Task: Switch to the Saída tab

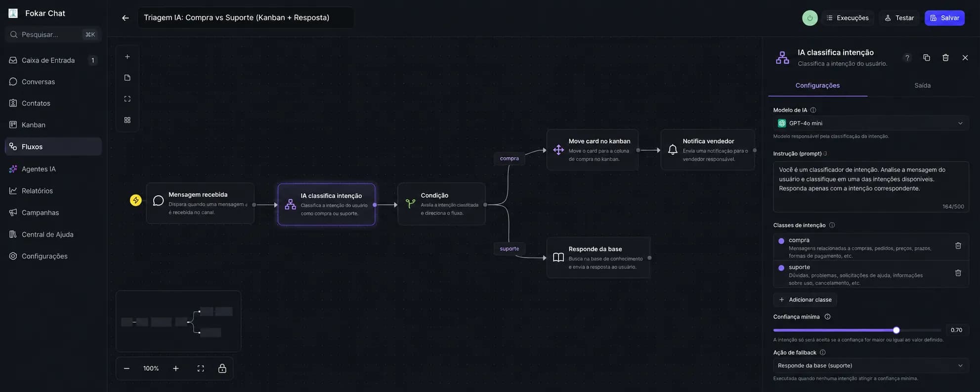Action: coord(922,86)
